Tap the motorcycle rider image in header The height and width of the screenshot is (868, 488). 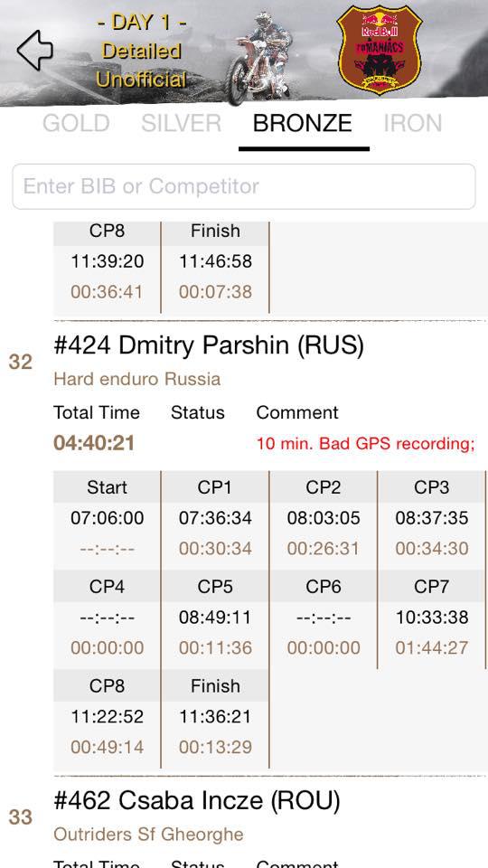click(259, 58)
